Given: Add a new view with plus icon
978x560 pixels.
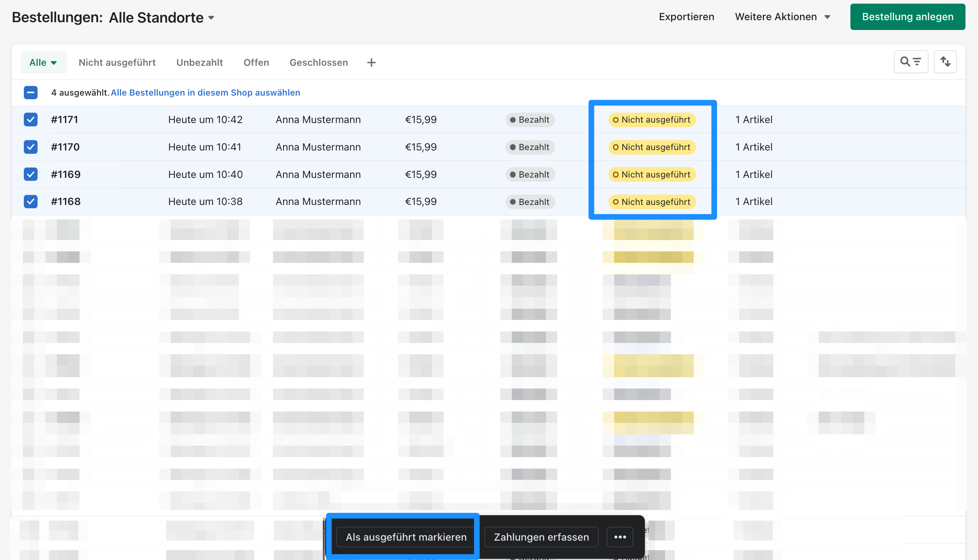Looking at the screenshot, I should (x=371, y=63).
